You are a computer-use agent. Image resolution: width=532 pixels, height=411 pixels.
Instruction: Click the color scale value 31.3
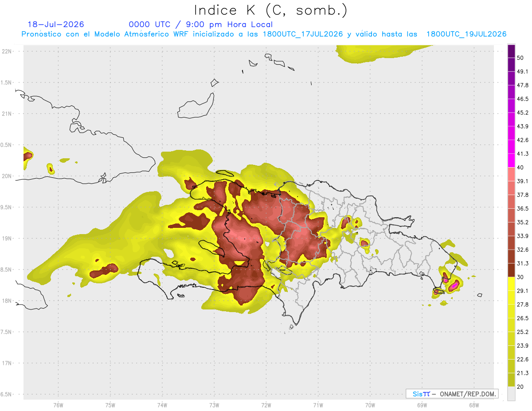point(523,263)
